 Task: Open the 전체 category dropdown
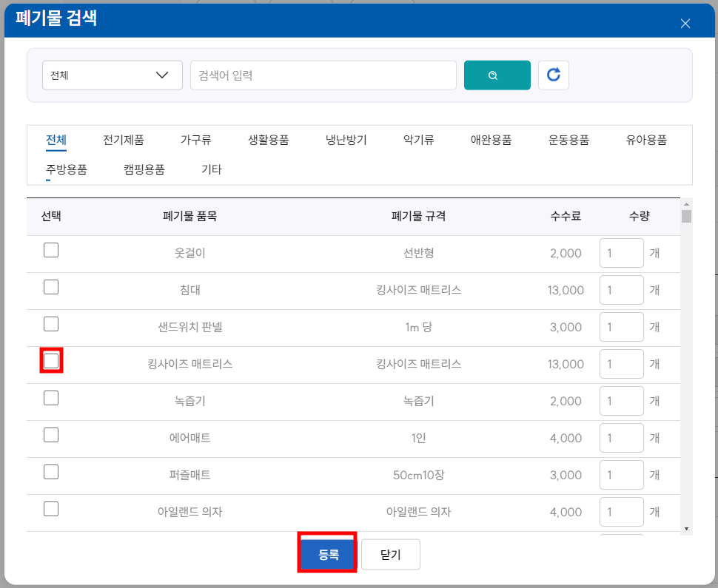[x=112, y=75]
